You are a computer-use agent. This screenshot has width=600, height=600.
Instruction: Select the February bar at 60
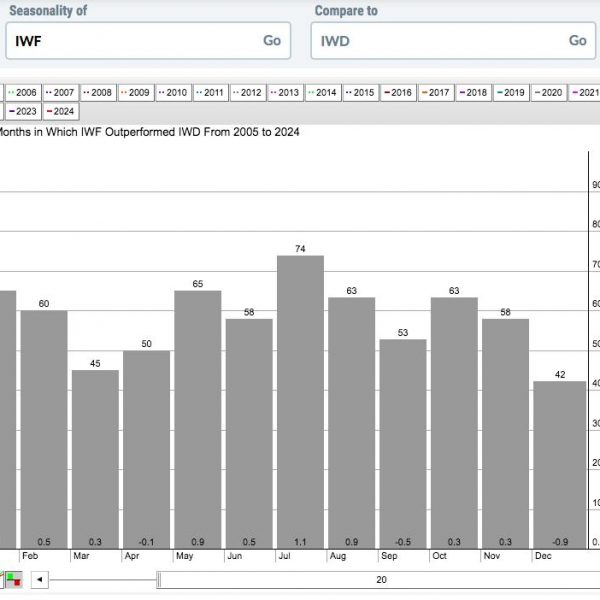point(44,430)
